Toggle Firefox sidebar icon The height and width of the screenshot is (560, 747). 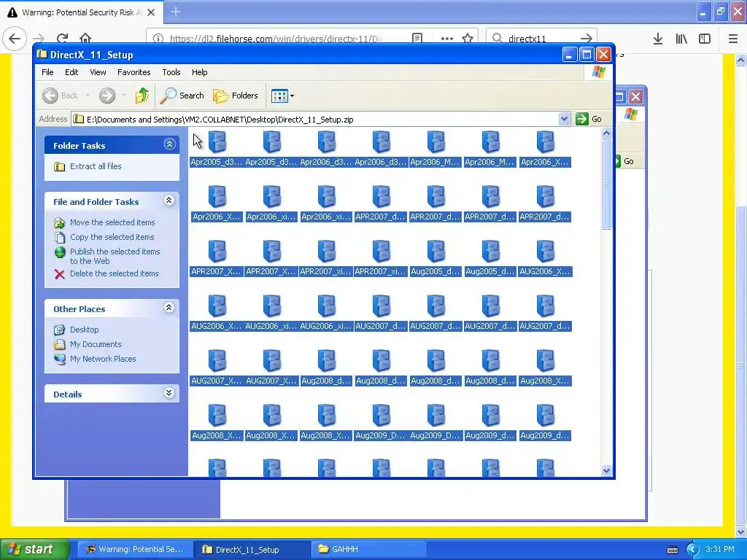pyautogui.click(x=705, y=39)
